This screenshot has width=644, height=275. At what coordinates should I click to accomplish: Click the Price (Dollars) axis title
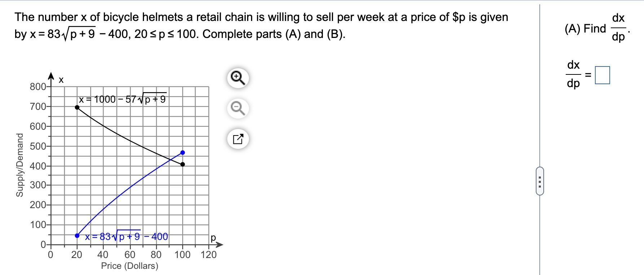pos(130,266)
